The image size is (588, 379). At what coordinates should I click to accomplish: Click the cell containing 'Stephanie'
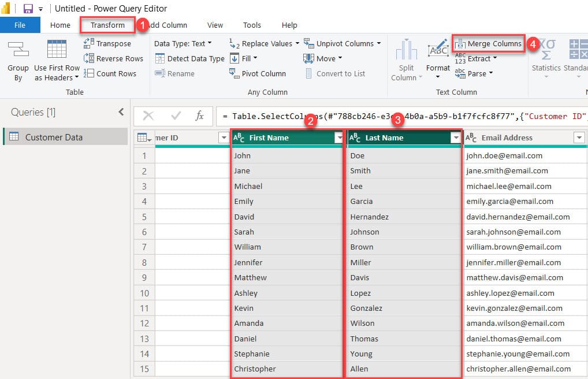pyautogui.click(x=287, y=354)
